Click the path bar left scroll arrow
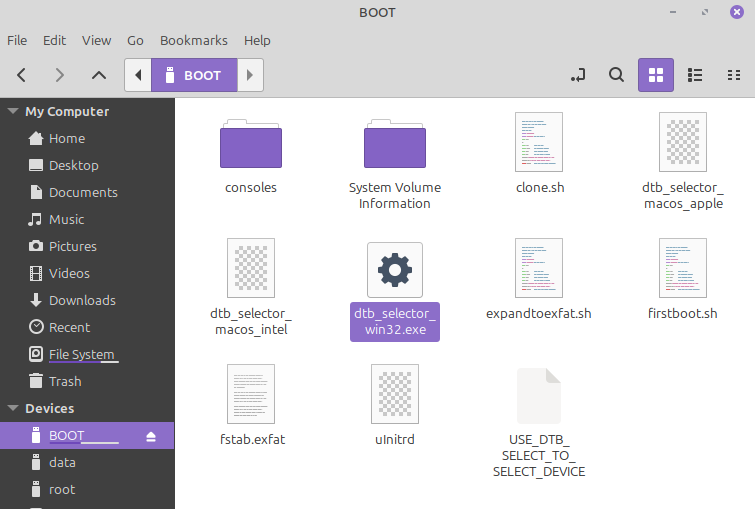Viewport: 755px width, 509px height. 138,75
